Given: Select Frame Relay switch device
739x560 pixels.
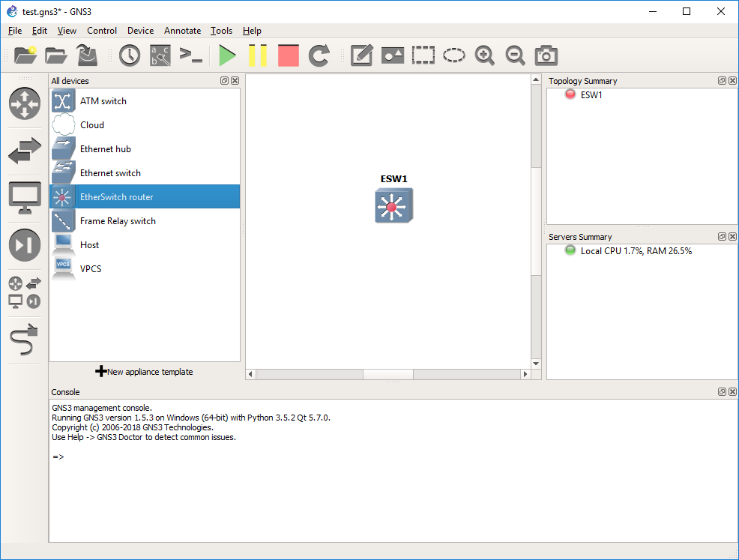Looking at the screenshot, I should point(145,220).
